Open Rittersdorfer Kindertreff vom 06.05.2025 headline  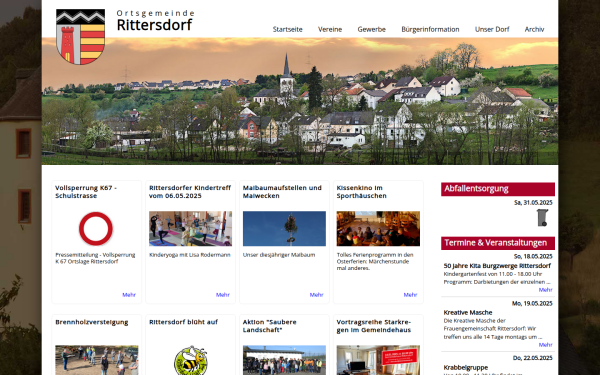click(190, 192)
